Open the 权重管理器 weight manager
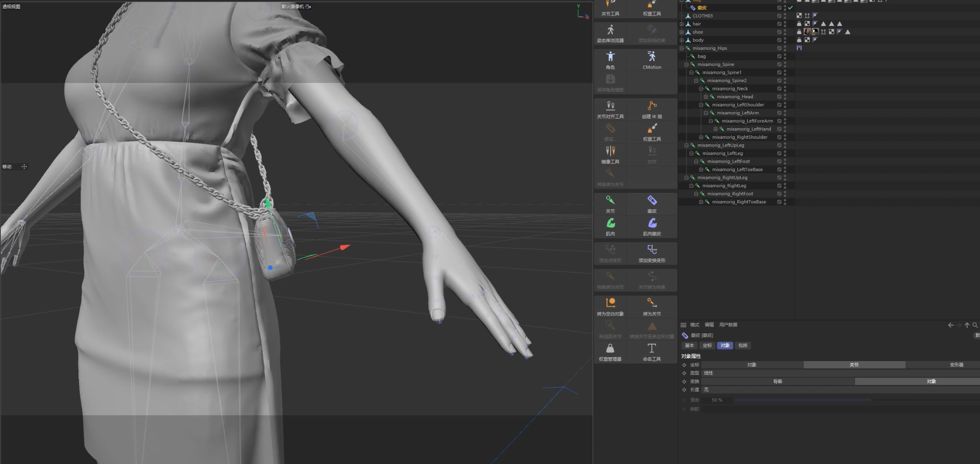The image size is (980, 464). coord(610,352)
